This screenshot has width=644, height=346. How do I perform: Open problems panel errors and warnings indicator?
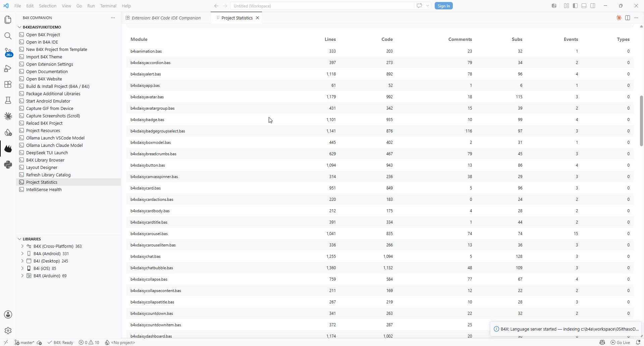coord(89,342)
